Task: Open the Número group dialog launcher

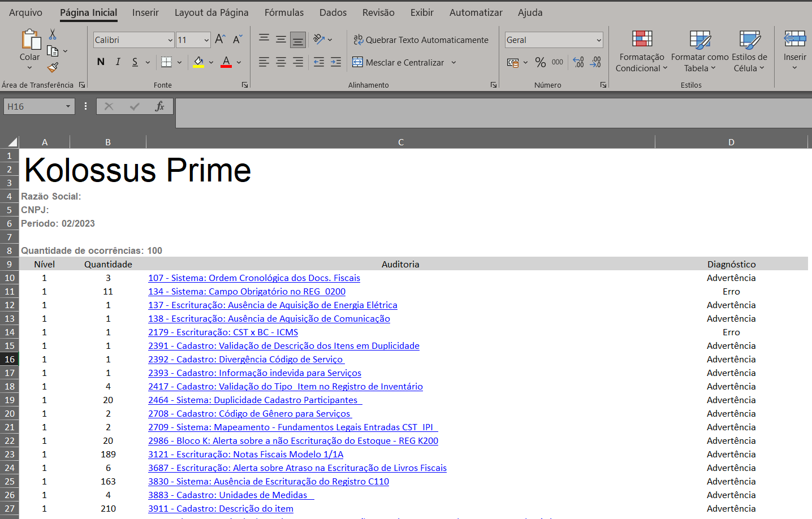Action: tap(603, 85)
